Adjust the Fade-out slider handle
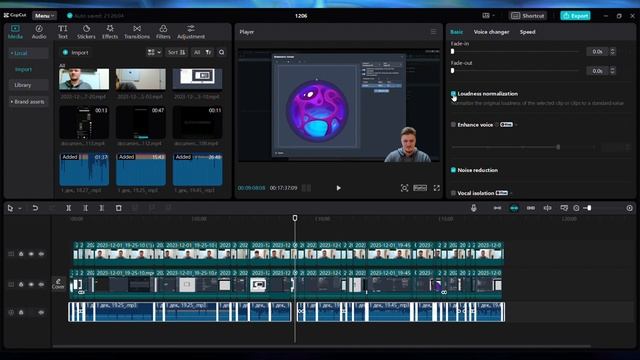The height and width of the screenshot is (360, 640). click(x=452, y=71)
